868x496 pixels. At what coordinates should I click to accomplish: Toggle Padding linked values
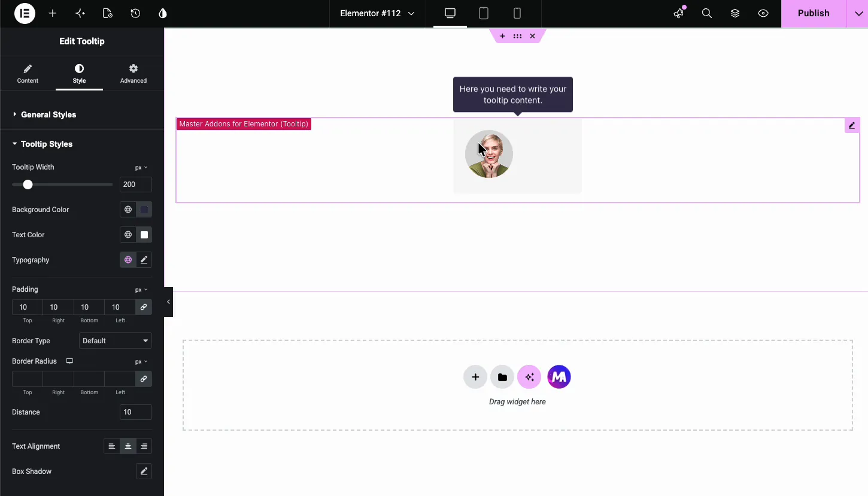pyautogui.click(x=144, y=307)
